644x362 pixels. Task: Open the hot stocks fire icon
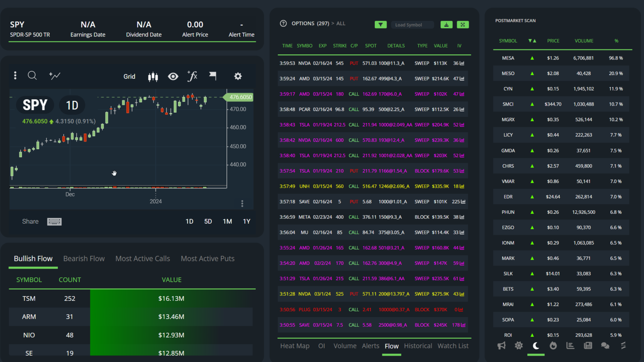(553, 346)
